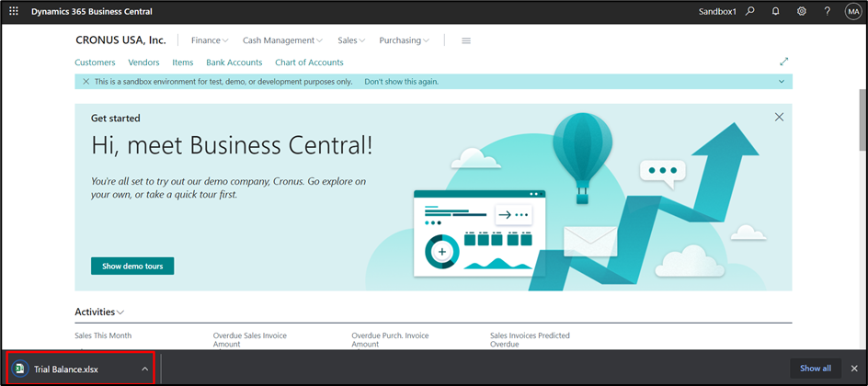
Task: Open the Vendors list
Action: click(144, 62)
